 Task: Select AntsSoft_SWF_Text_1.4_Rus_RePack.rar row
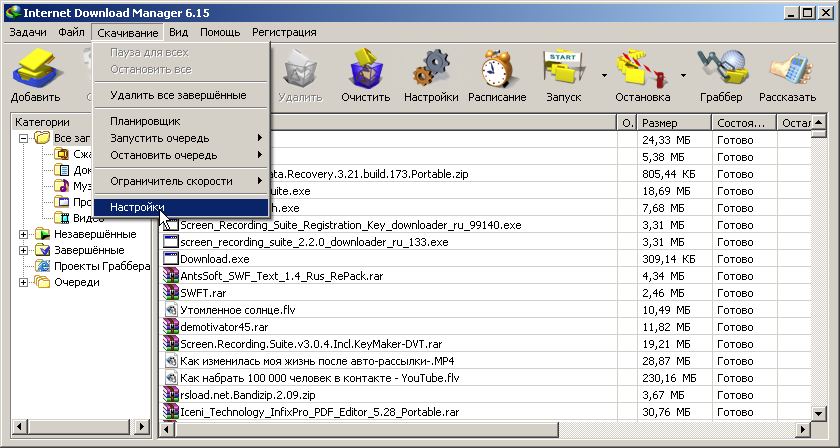click(x=486, y=276)
